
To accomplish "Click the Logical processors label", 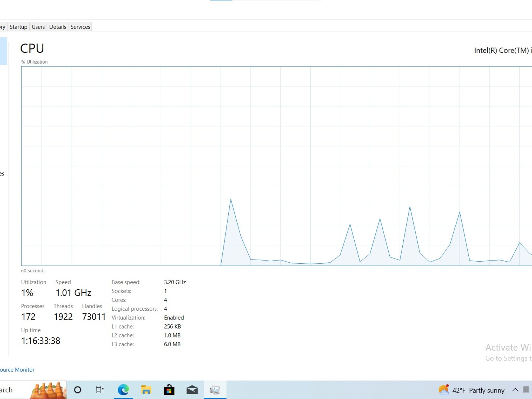I will tap(135, 309).
